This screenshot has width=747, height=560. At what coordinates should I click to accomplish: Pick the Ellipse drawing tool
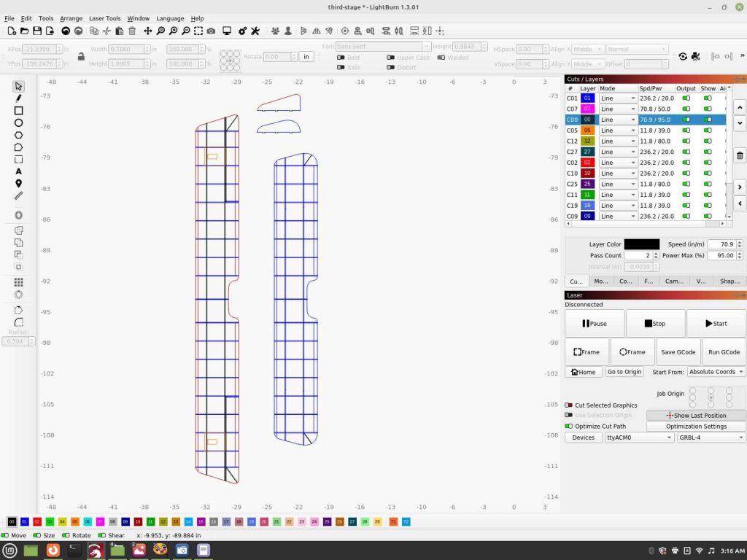[18, 122]
